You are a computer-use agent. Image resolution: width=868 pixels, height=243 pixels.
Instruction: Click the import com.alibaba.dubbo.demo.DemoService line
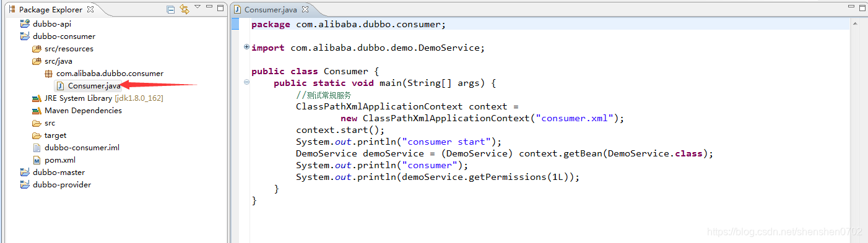pos(368,48)
